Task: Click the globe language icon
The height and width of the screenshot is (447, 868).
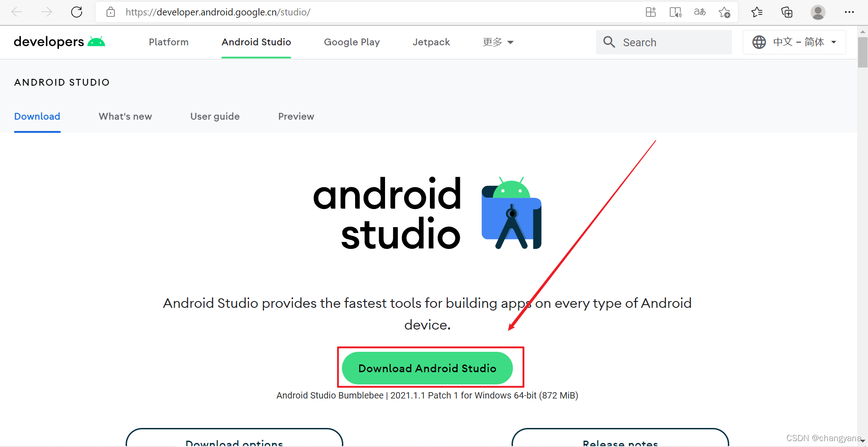Action: pyautogui.click(x=759, y=42)
